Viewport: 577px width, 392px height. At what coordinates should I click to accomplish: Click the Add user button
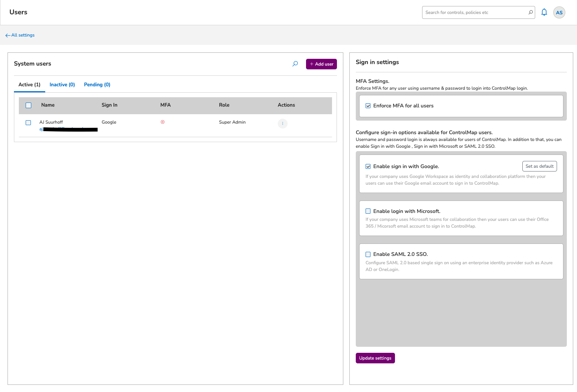(x=321, y=64)
